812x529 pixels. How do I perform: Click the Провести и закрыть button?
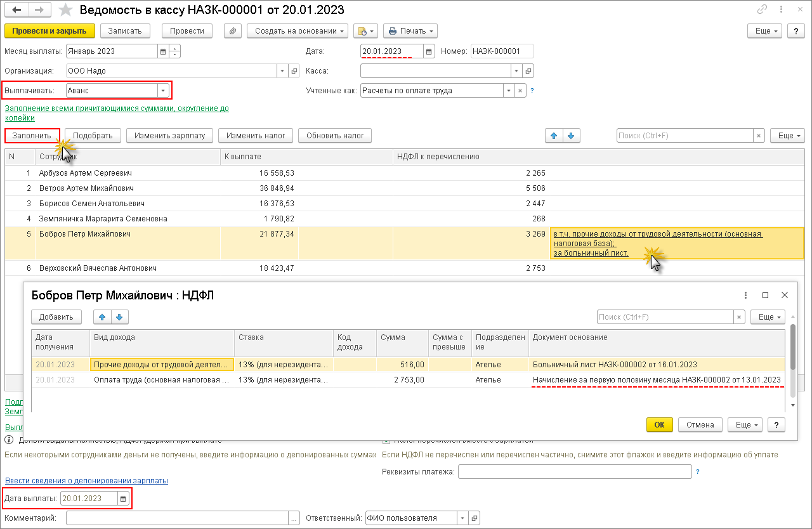49,31
